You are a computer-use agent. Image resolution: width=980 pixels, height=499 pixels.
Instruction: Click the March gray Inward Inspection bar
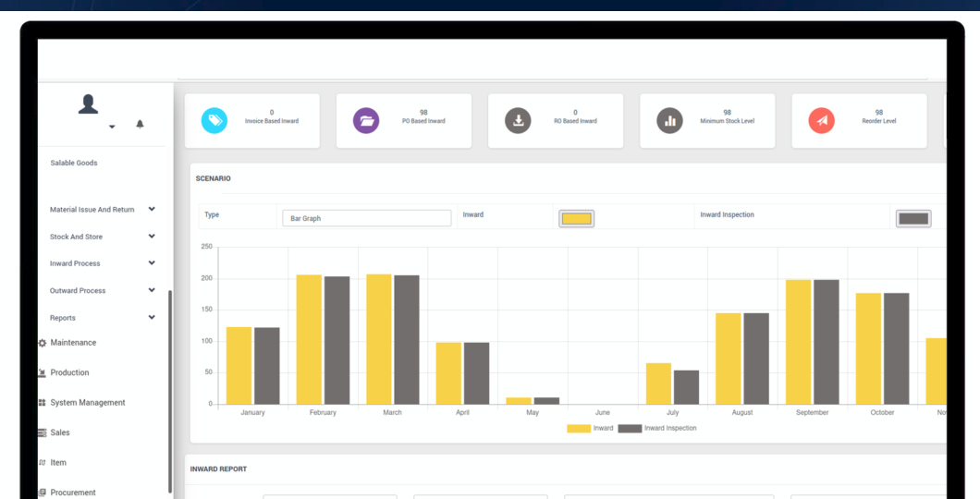tap(407, 340)
